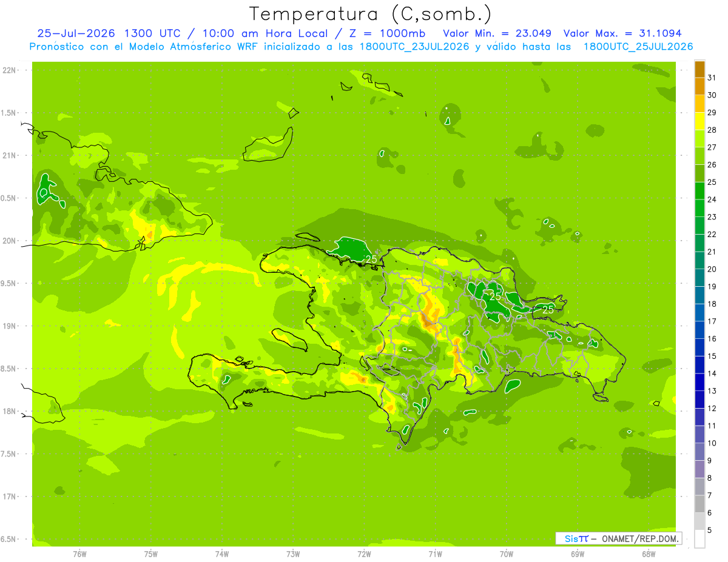Click the '1.5N' latitude label

[x=9, y=113]
